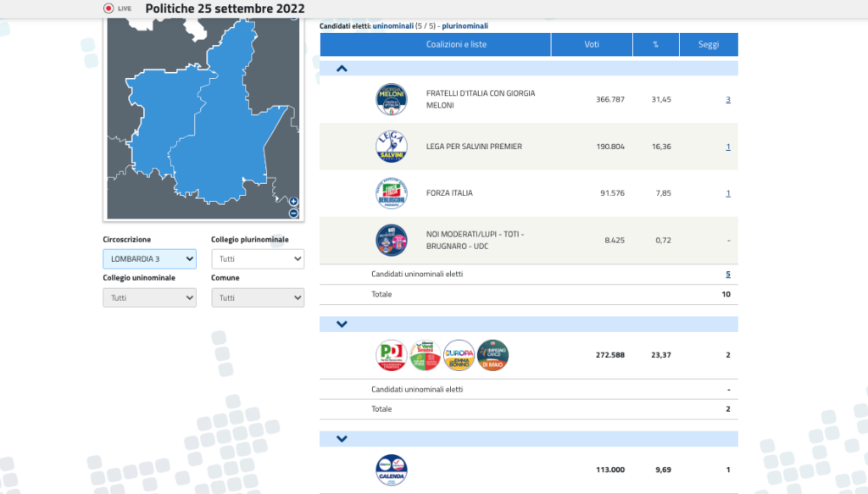Open the uninominali elected candidates link
The height and width of the screenshot is (494, 868).
(x=393, y=26)
